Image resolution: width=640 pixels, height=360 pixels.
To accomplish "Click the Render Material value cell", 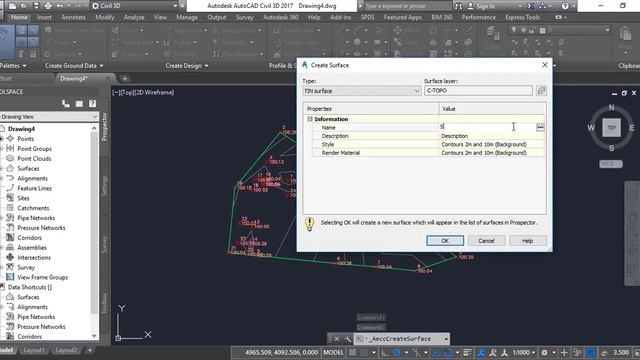I will point(492,153).
